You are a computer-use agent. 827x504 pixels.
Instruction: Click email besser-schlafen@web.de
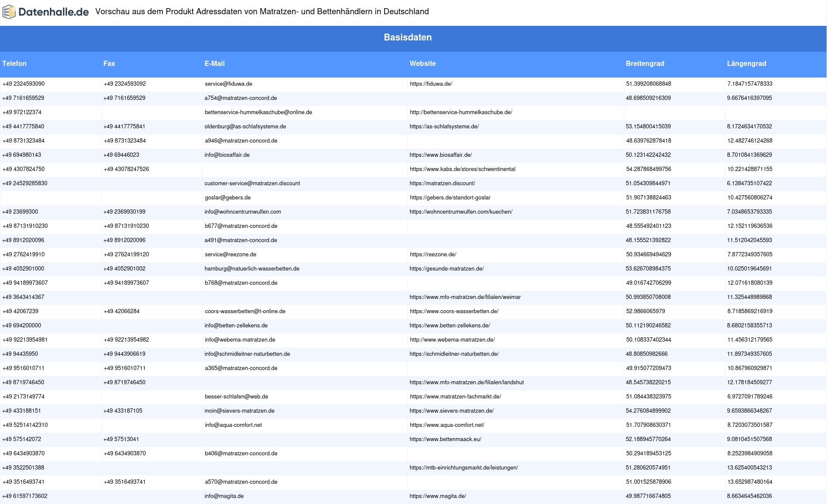(236, 397)
